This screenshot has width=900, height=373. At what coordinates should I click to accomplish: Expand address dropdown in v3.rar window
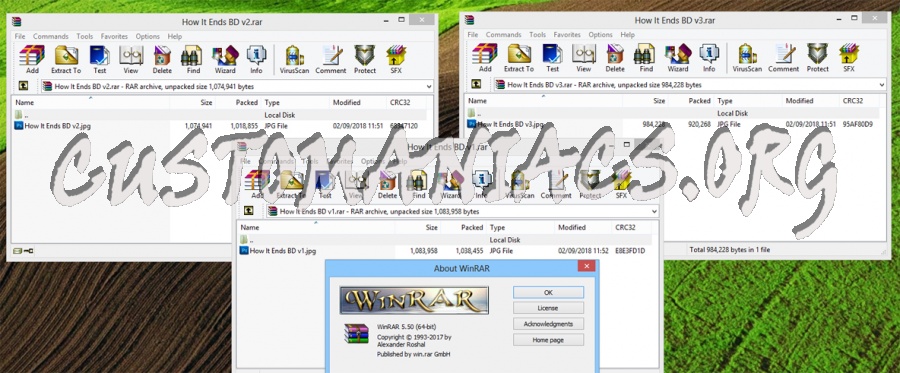[x=882, y=85]
